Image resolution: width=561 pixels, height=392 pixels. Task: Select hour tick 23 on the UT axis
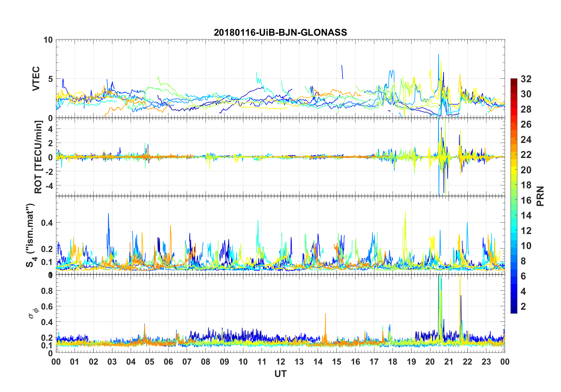(x=486, y=362)
